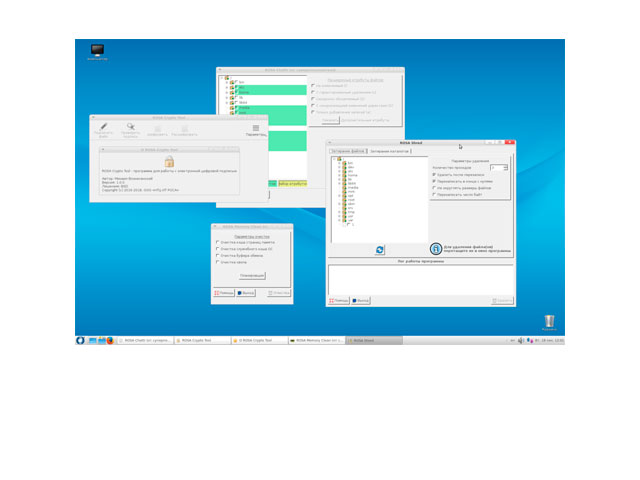Open the computer icon on desktop
Viewport: 640px width, 480px height.
pyautogui.click(x=97, y=51)
